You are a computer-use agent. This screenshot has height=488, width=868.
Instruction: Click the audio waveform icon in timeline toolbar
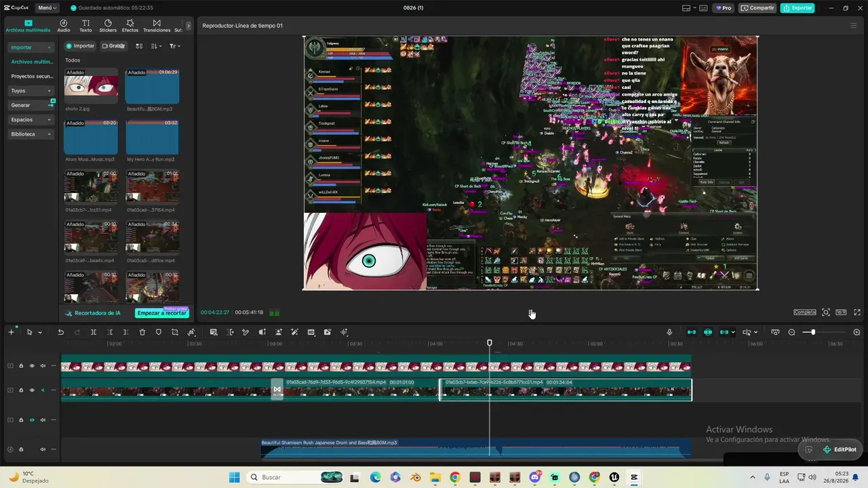point(344,332)
